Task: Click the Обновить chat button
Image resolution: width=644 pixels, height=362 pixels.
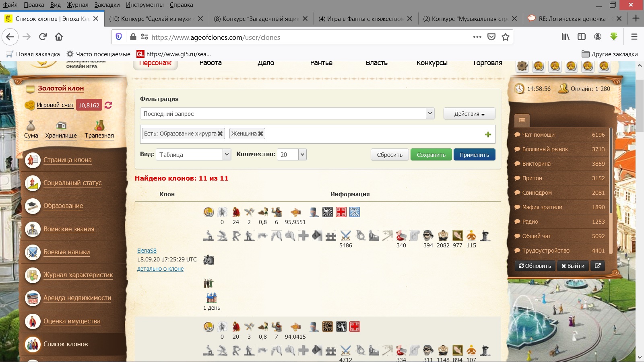Action: pos(535,266)
